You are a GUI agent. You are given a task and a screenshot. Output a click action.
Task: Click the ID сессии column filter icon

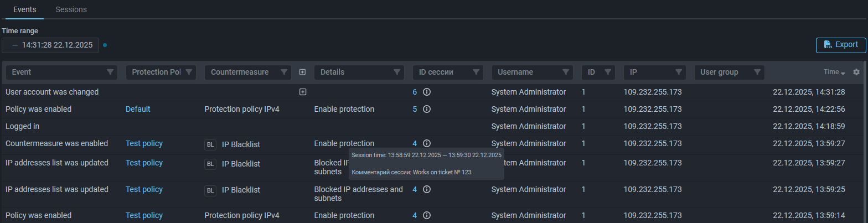click(x=476, y=72)
